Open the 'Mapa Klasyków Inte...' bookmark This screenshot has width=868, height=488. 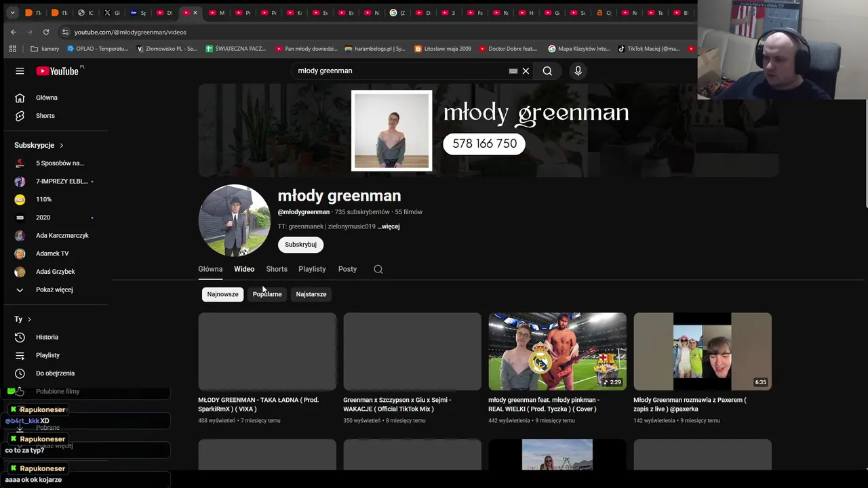pyautogui.click(x=579, y=49)
